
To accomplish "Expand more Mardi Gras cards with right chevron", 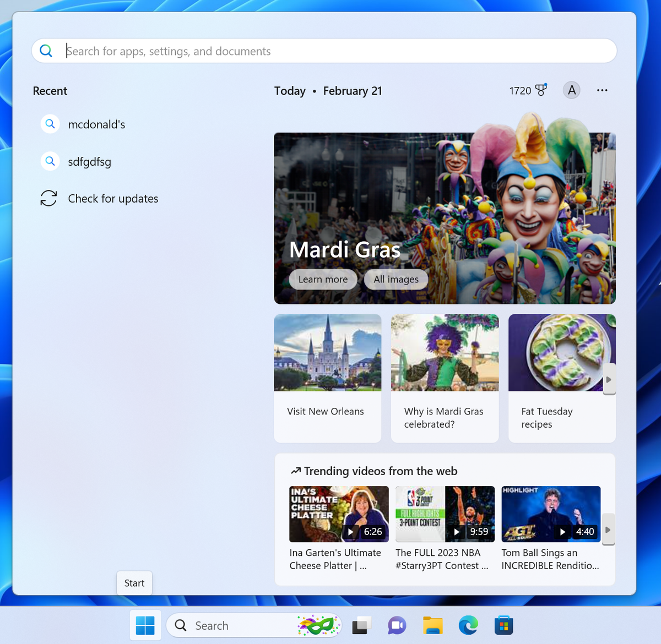I will pyautogui.click(x=609, y=379).
